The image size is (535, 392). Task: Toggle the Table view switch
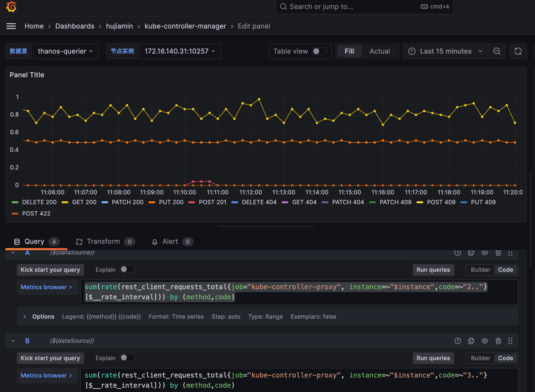pos(319,51)
